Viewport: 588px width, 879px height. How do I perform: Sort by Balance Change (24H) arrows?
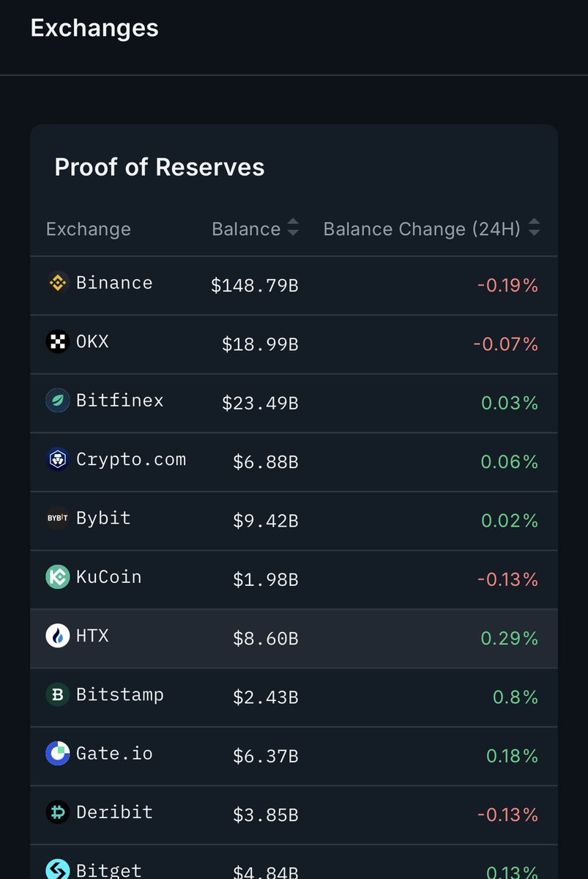point(534,229)
